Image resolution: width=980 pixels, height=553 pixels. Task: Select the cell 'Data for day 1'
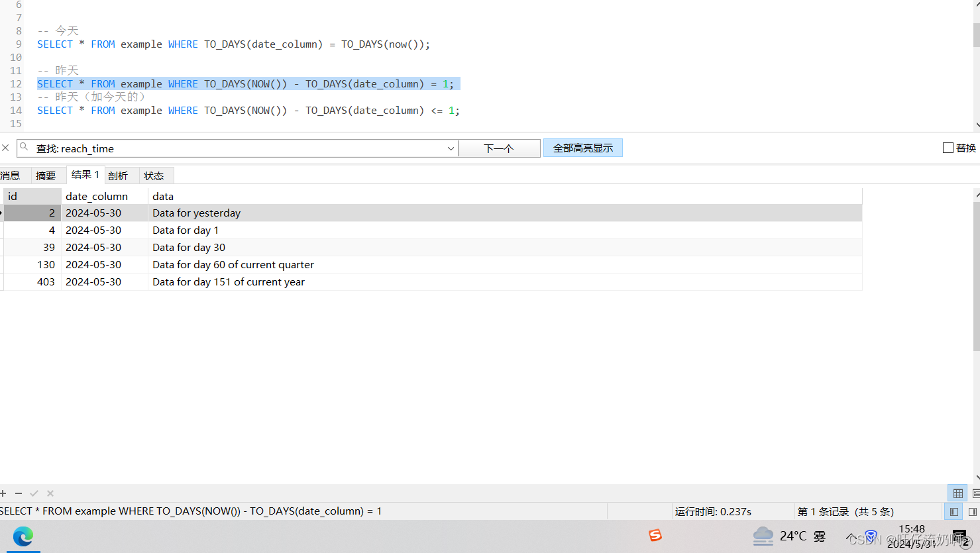pyautogui.click(x=505, y=230)
